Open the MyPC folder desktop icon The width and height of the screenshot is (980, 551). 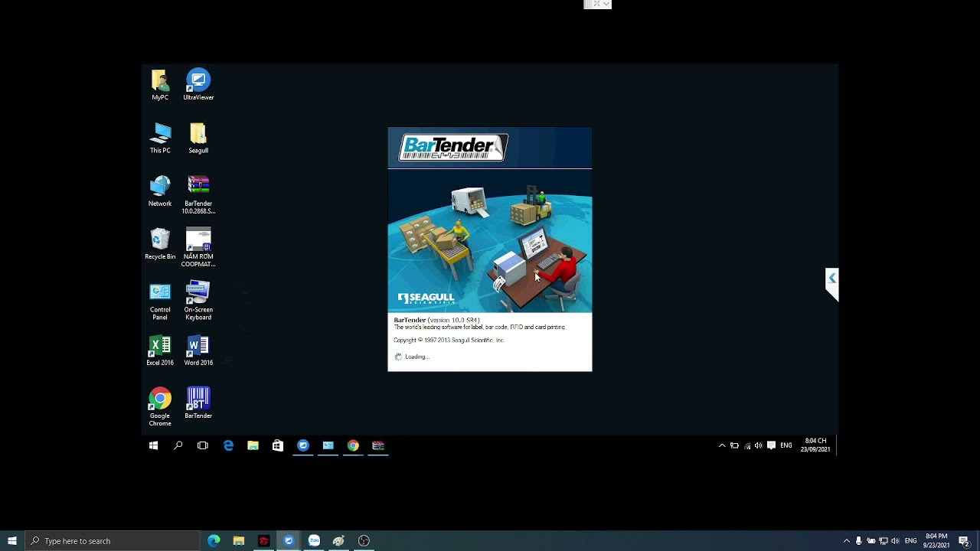(x=159, y=85)
